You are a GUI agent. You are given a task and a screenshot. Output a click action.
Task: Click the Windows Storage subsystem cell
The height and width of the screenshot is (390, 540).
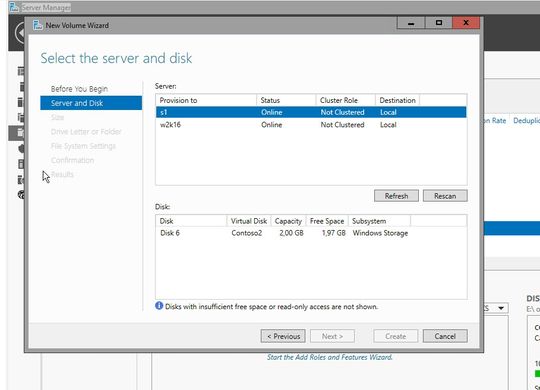(380, 233)
